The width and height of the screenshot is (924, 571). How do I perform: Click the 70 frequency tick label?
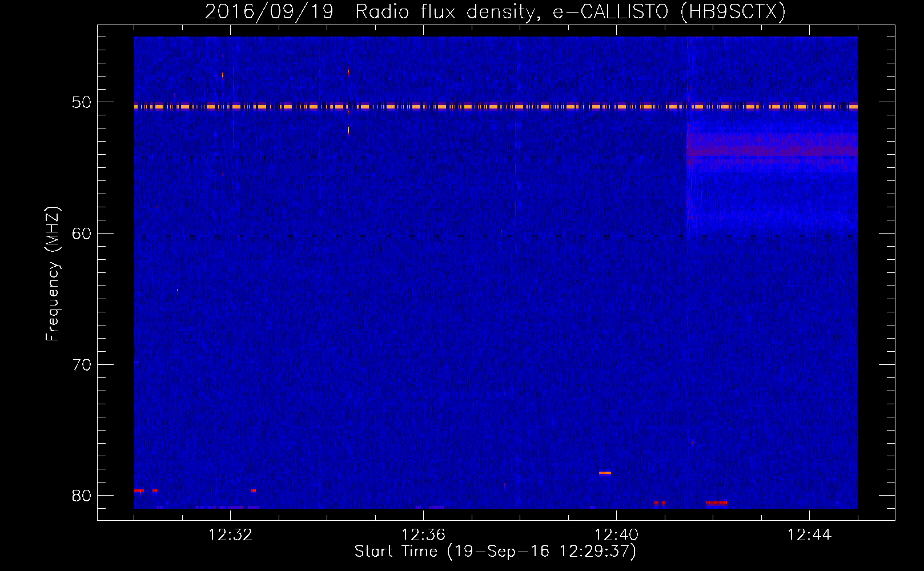pos(82,364)
